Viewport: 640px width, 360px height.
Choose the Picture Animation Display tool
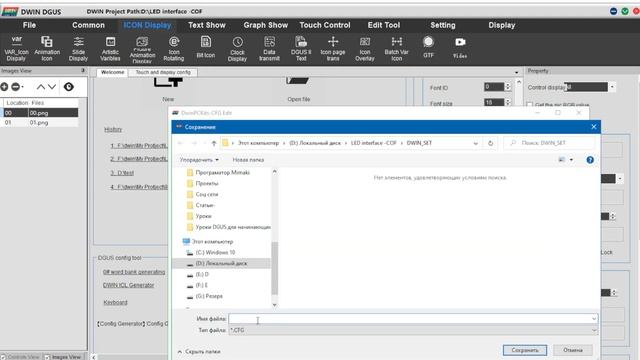pyautogui.click(x=142, y=49)
